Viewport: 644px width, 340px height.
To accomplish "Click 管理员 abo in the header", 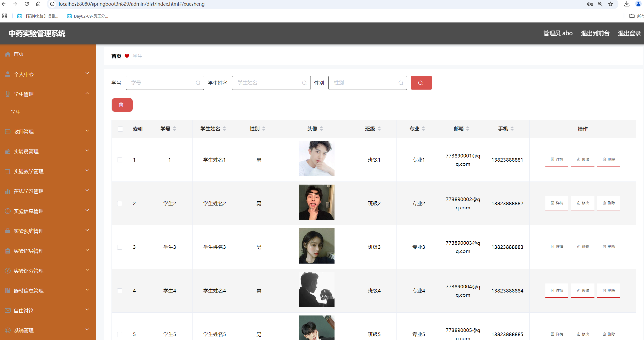I will coord(558,33).
